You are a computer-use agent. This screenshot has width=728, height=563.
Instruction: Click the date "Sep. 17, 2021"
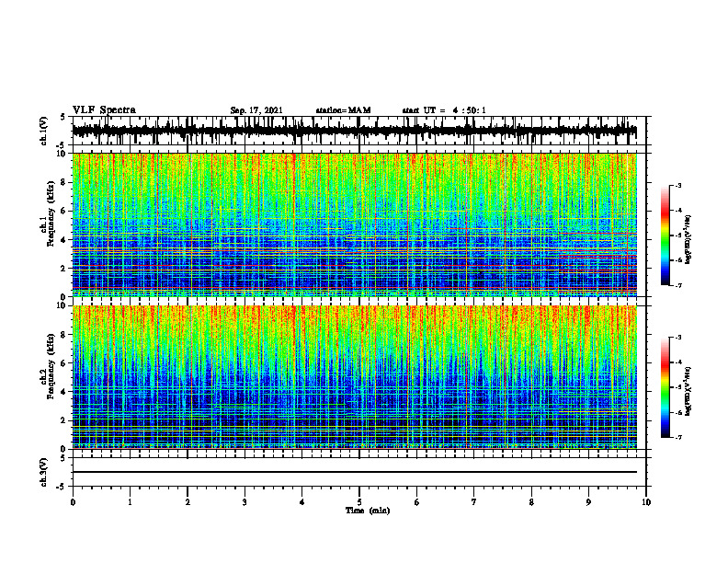[x=256, y=110]
